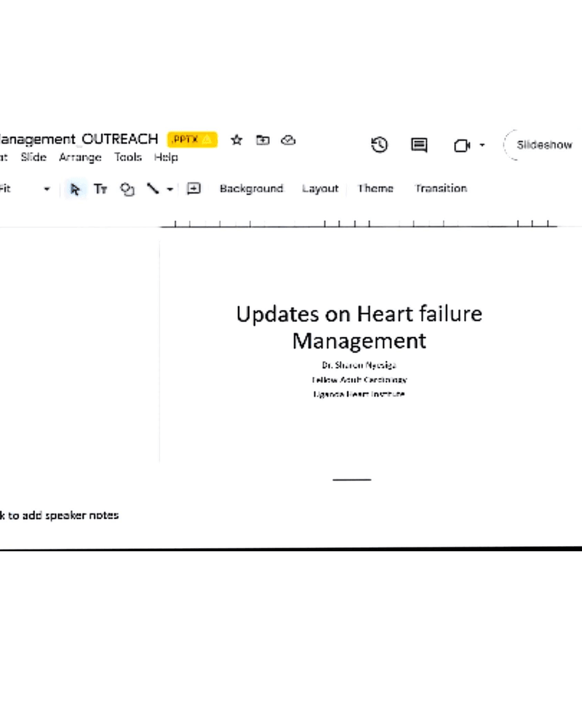
Task: Select the Shape tool
Action: 127,189
